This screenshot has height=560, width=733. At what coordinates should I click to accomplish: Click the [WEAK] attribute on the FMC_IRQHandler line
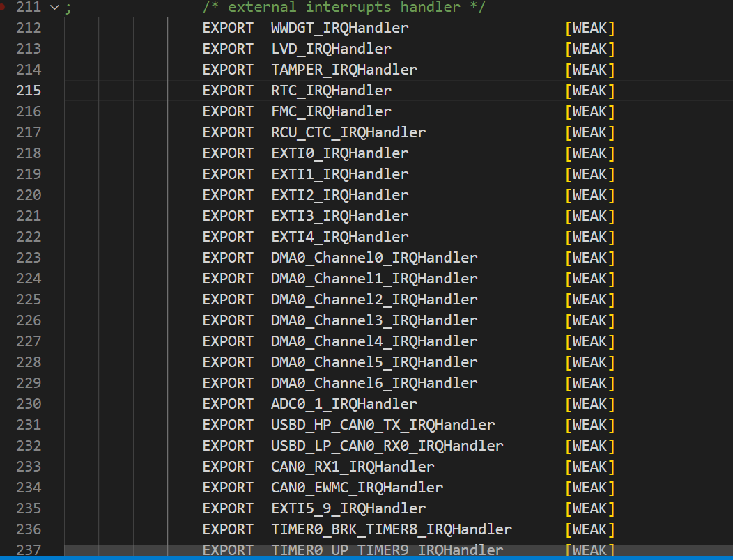pos(589,111)
